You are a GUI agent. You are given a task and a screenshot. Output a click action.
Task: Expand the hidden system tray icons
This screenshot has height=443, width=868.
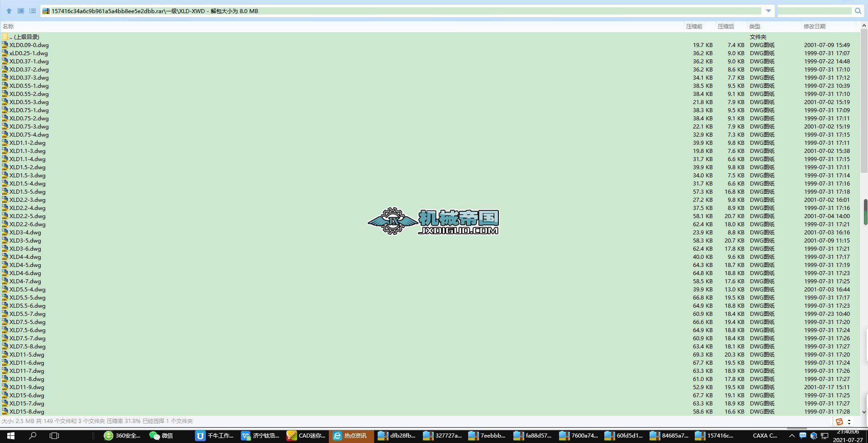coord(792,435)
